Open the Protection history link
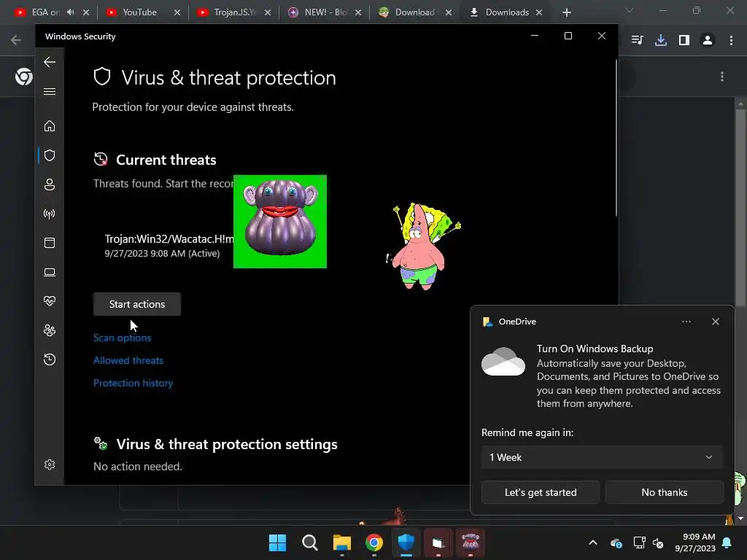 (x=133, y=383)
